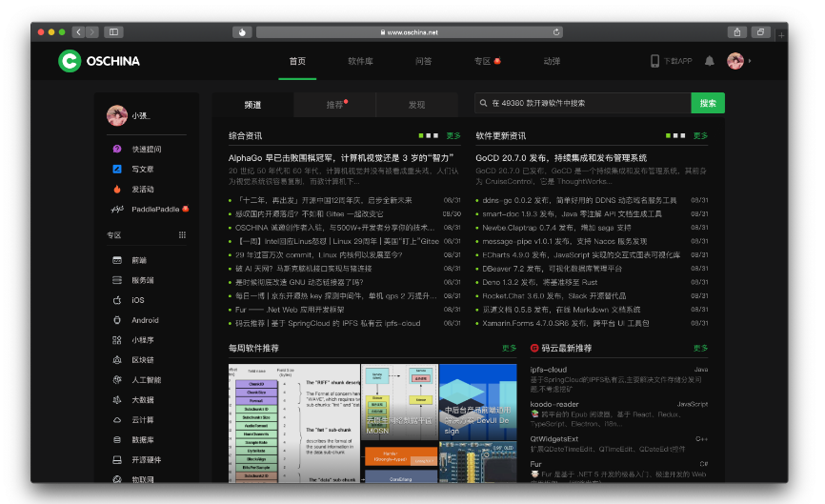
Task: Open the Android zone icon
Action: 117,320
